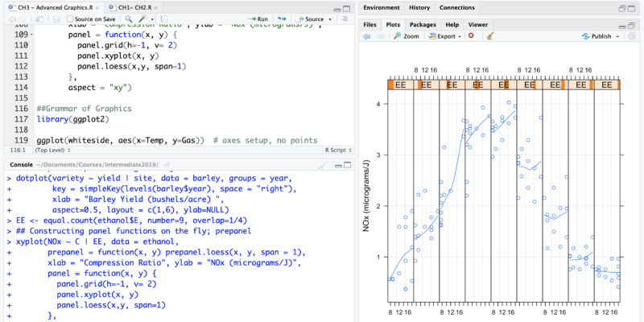Go to the previous plot arrow
644x322 pixels.
[368, 36]
